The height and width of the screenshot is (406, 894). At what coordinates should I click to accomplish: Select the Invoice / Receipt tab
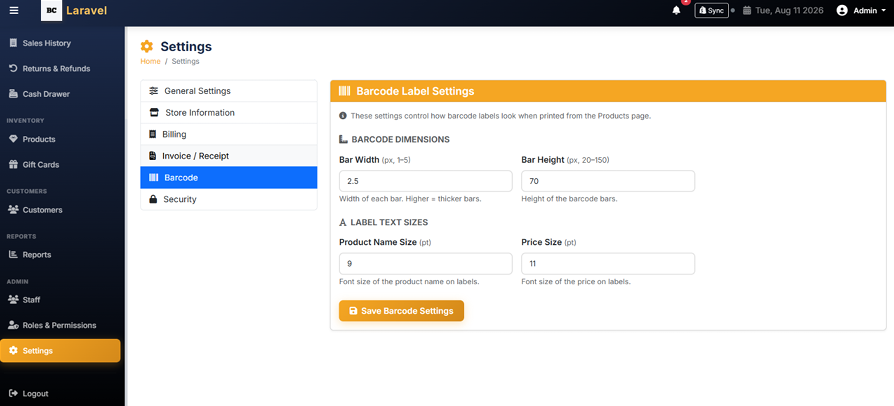tap(229, 156)
